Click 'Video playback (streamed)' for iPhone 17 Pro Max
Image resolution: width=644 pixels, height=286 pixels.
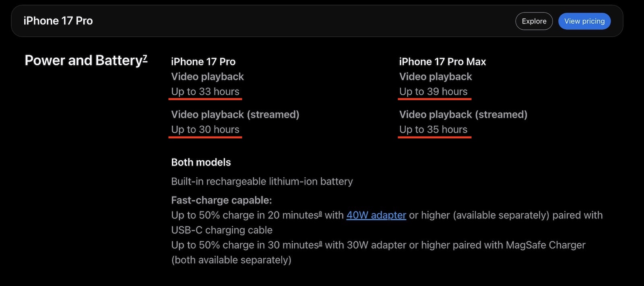click(x=463, y=114)
